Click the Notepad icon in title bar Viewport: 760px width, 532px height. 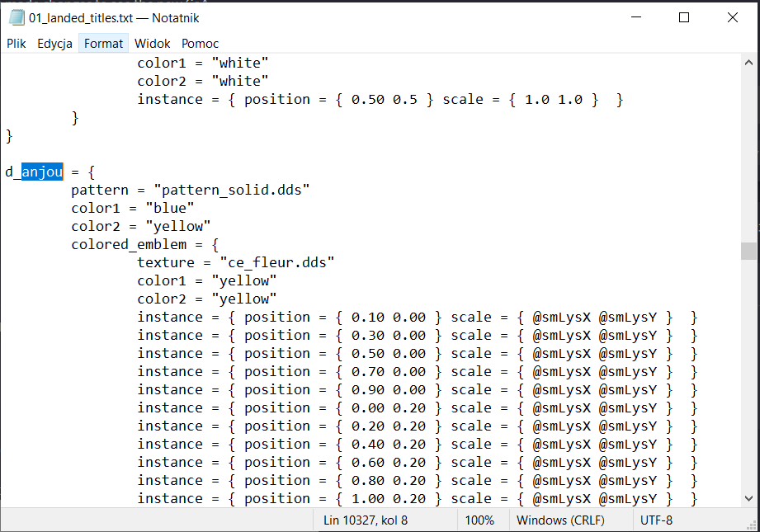17,17
